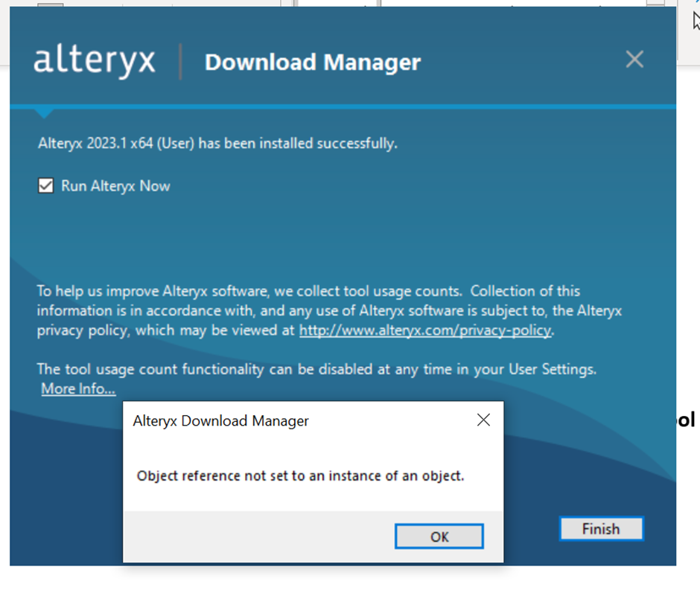Screen dimensions: 700x596
Task: Dismiss the error popup with its X icon
Action: [483, 420]
